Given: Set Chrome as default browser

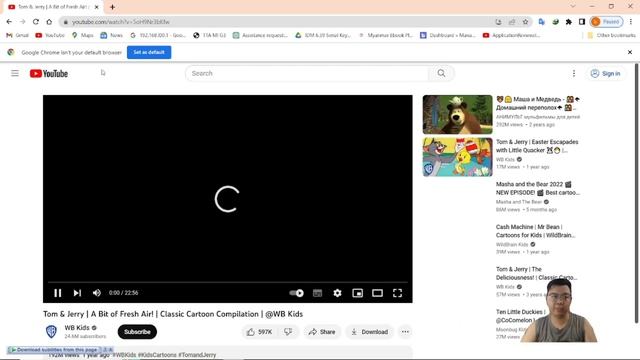Looking at the screenshot, I should [x=149, y=52].
